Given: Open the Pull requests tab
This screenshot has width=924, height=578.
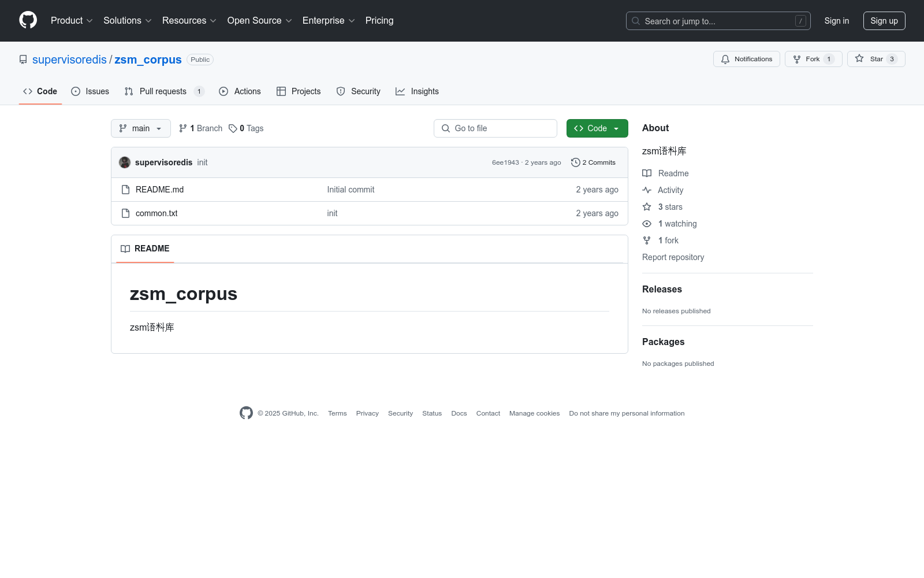Looking at the screenshot, I should coord(165,91).
